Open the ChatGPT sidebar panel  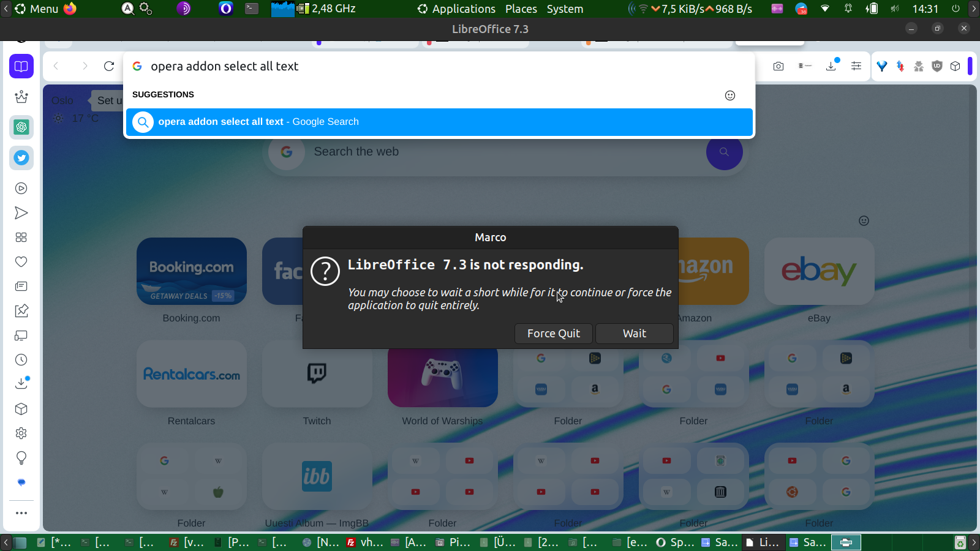coord(21,127)
